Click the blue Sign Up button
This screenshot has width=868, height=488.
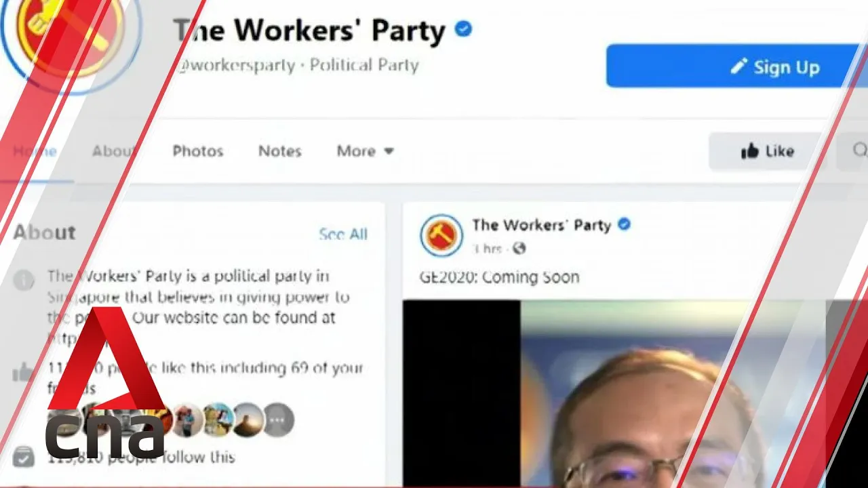coord(737,66)
